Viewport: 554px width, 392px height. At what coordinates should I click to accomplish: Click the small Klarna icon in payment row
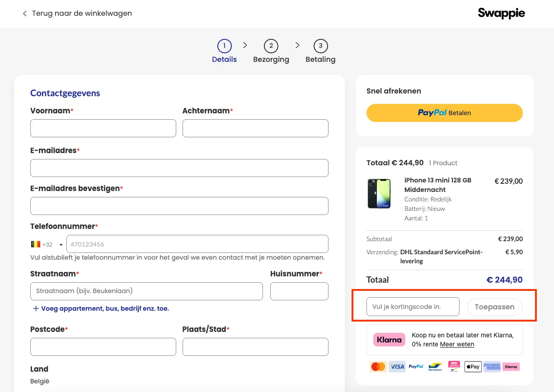click(x=511, y=367)
